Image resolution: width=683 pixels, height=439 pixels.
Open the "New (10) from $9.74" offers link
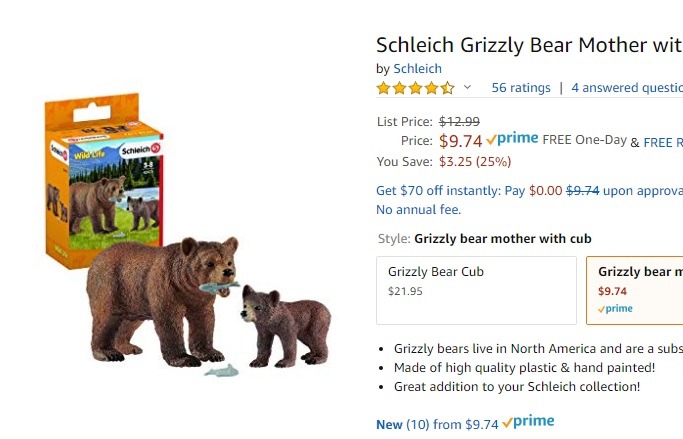(436, 424)
